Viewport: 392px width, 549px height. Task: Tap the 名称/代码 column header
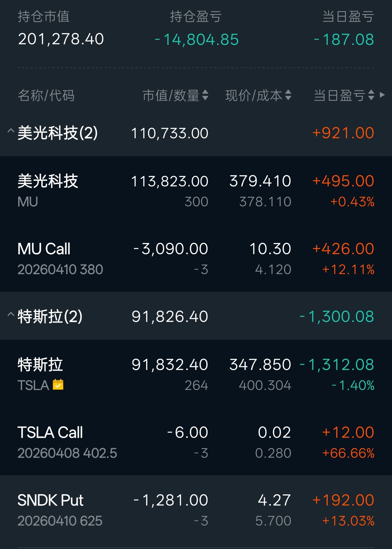coord(46,96)
